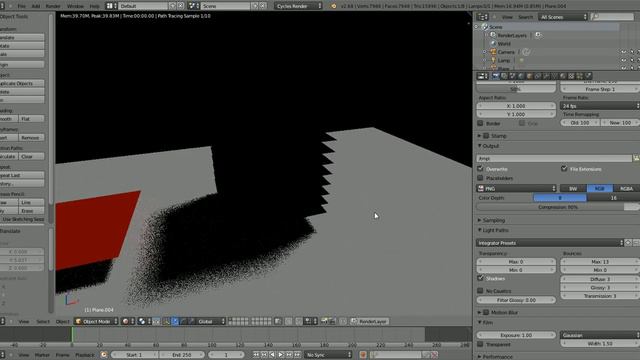The image size is (640, 360).
Task: Open the Integrator Presets dropdown
Action: pos(550,243)
